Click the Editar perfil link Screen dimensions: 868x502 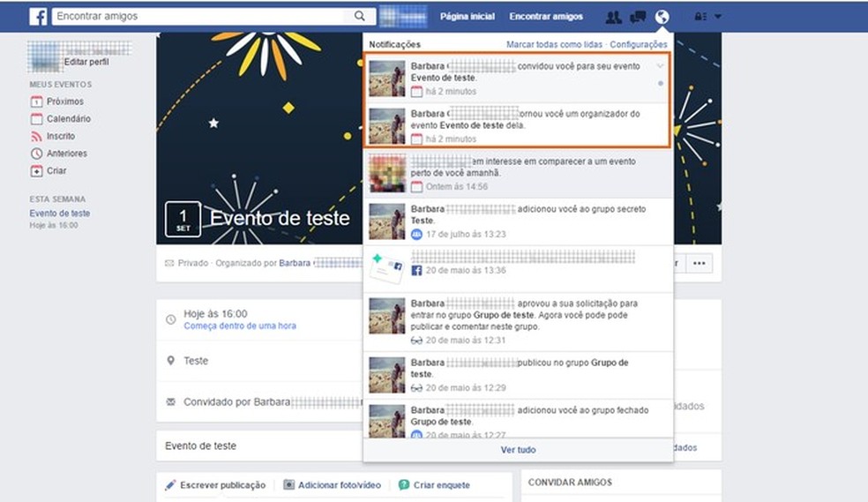pyautogui.click(x=86, y=62)
